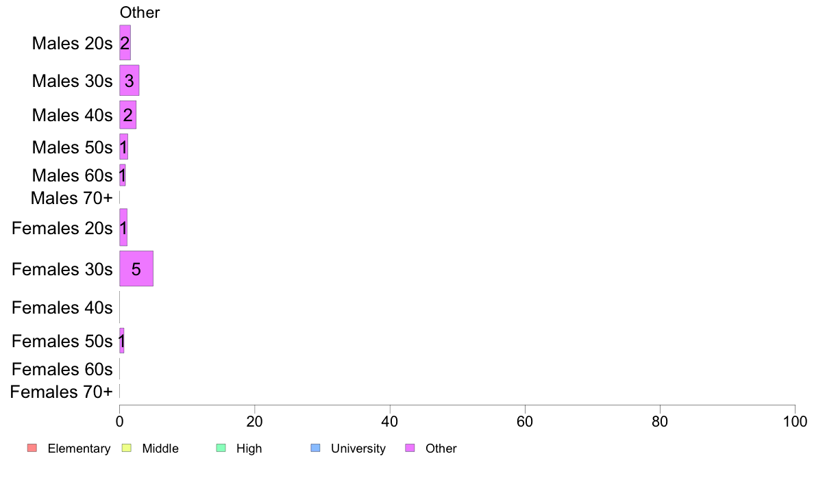Click the High green legend swatch
The width and height of the screenshot is (814, 504).
[x=221, y=448]
